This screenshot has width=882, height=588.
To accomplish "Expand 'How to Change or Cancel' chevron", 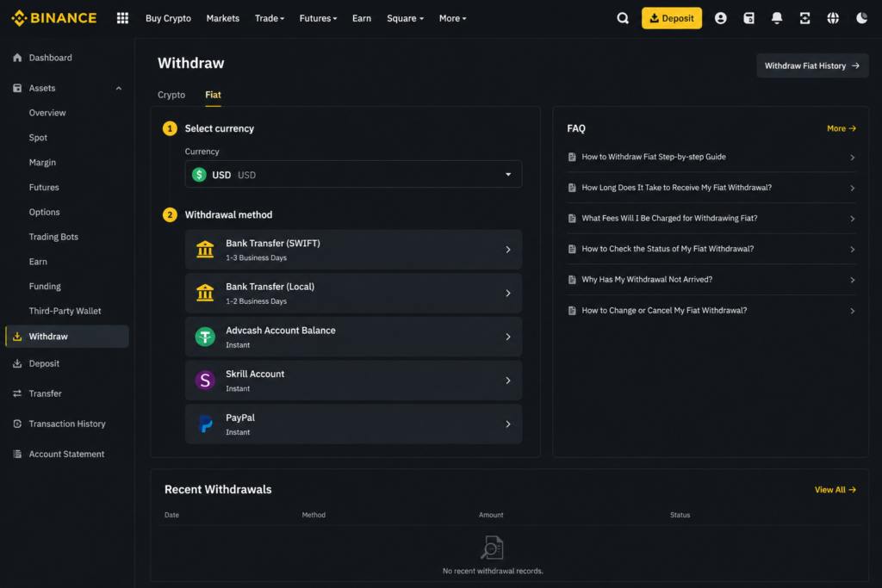I will tap(852, 311).
